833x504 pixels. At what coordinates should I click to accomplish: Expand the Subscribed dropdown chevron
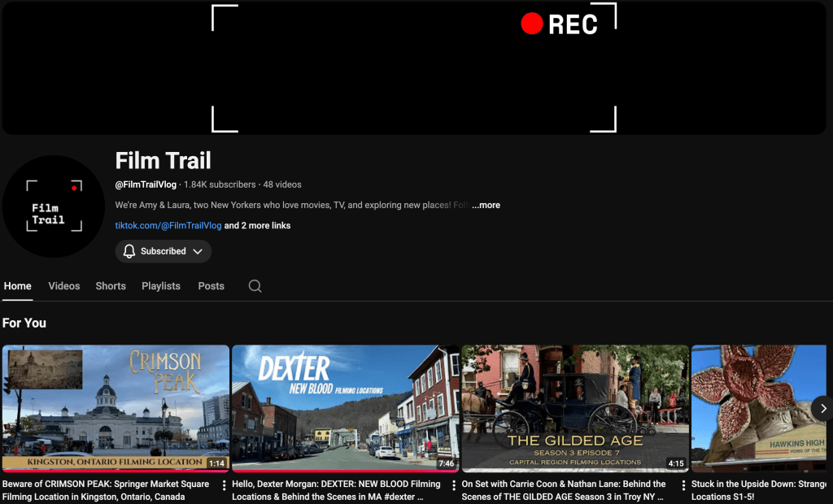pyautogui.click(x=197, y=252)
